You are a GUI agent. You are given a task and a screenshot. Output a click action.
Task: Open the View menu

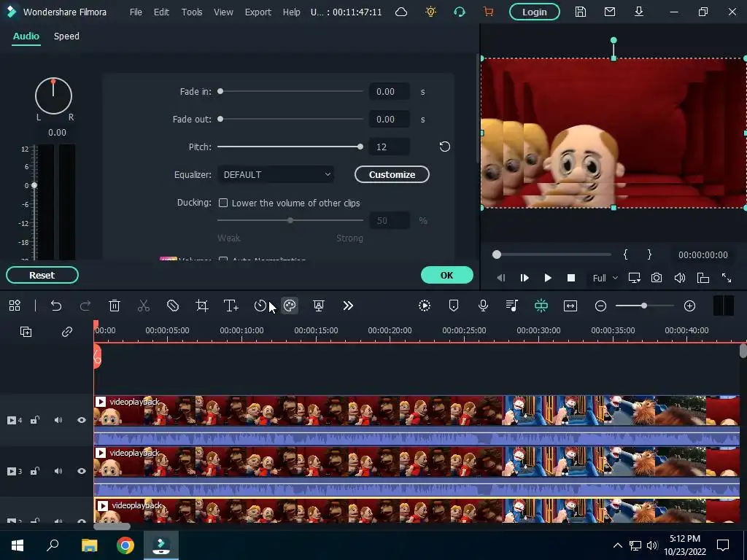tap(223, 12)
